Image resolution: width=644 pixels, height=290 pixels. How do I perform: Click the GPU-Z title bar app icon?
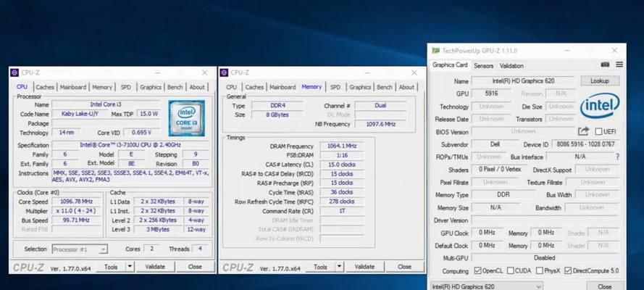pos(435,51)
